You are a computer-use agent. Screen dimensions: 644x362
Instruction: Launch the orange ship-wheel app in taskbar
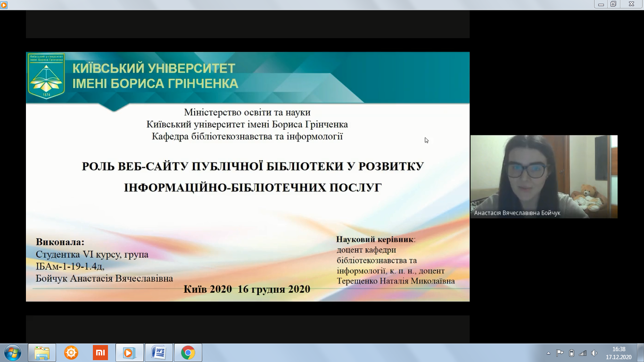pyautogui.click(x=71, y=353)
